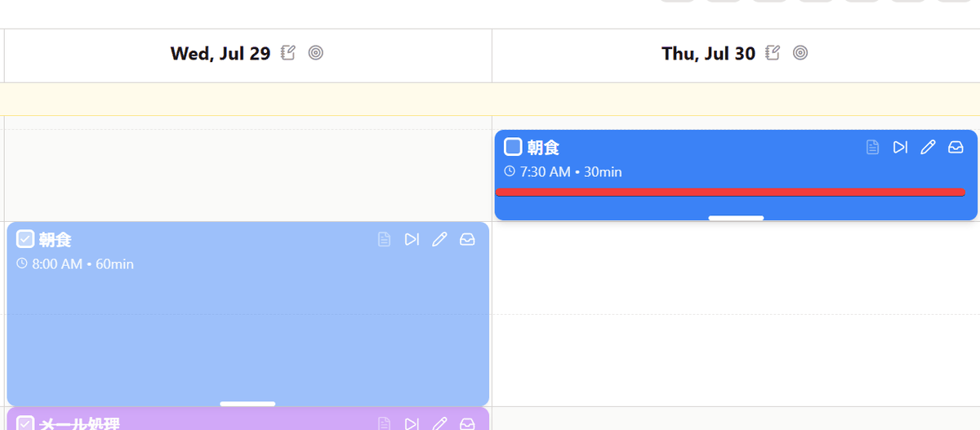Open daily notes icon for Thu, Jul 30
Image resolution: width=980 pixels, height=430 pixels.
[x=773, y=53]
